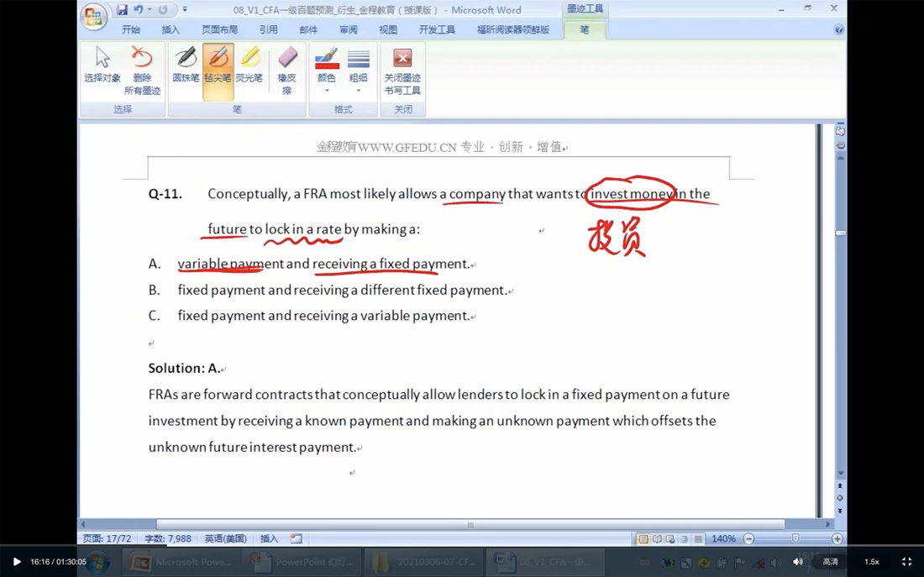Click the macro recording status icon

[297, 538]
